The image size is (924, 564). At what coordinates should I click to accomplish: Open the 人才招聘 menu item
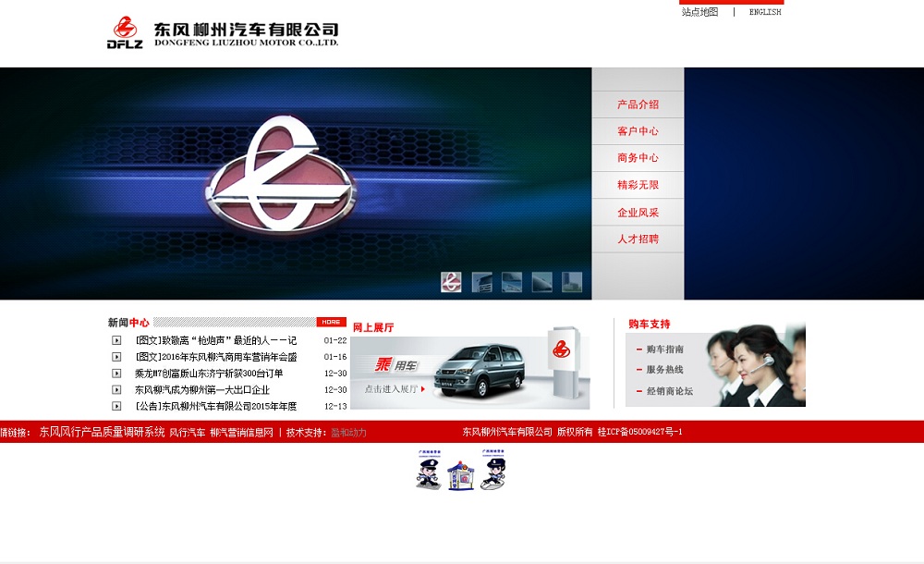(638, 239)
